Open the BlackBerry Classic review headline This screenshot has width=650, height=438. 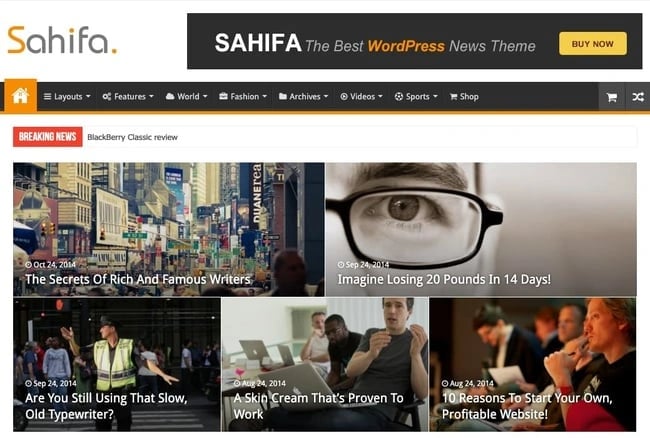click(x=132, y=137)
